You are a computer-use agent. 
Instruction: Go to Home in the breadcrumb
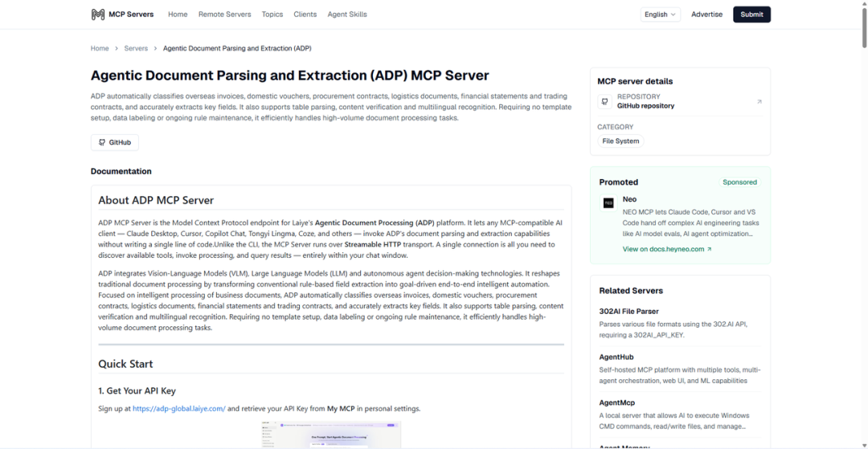100,48
